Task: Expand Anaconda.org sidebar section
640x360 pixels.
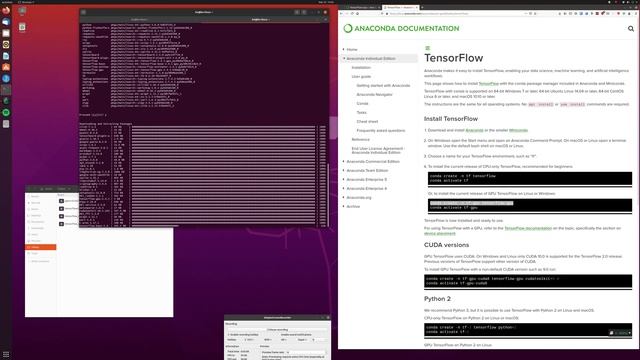Action: [344, 197]
